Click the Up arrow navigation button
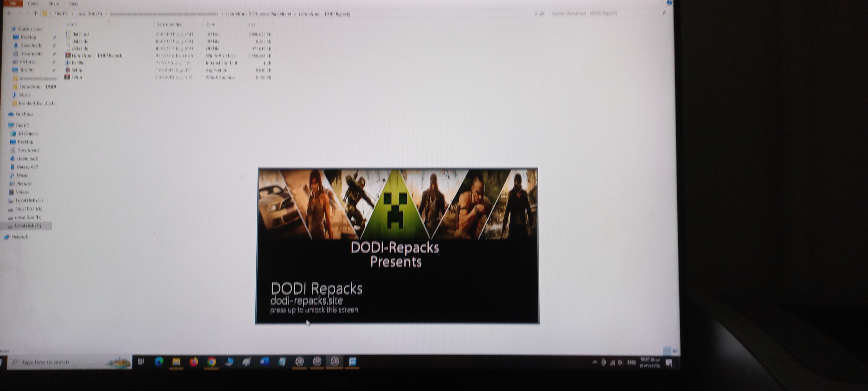This screenshot has height=391, width=868. coord(35,14)
